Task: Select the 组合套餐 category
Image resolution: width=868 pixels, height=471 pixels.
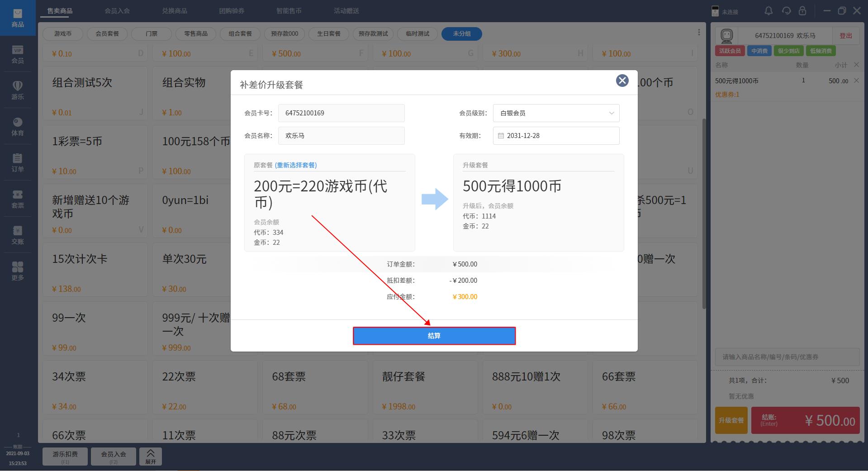Action: (240, 33)
